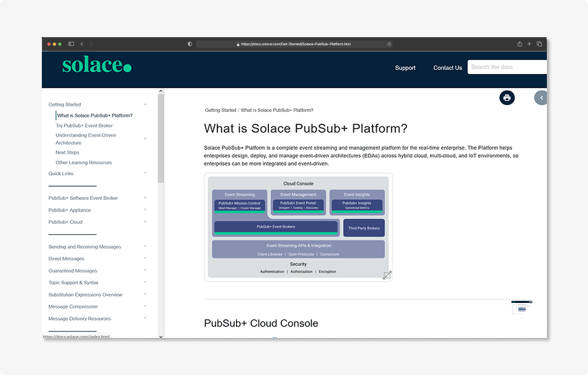Toggle the browser sidebar icon

coord(71,44)
